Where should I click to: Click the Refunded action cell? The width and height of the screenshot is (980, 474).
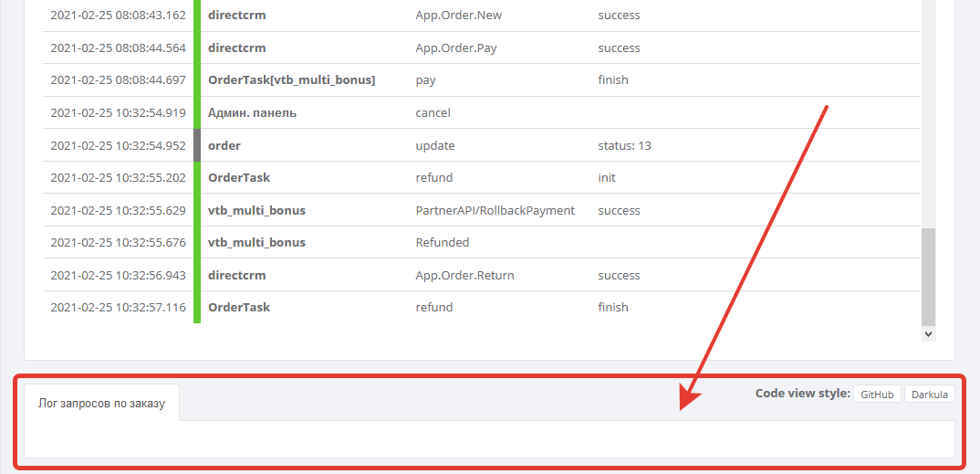443,243
